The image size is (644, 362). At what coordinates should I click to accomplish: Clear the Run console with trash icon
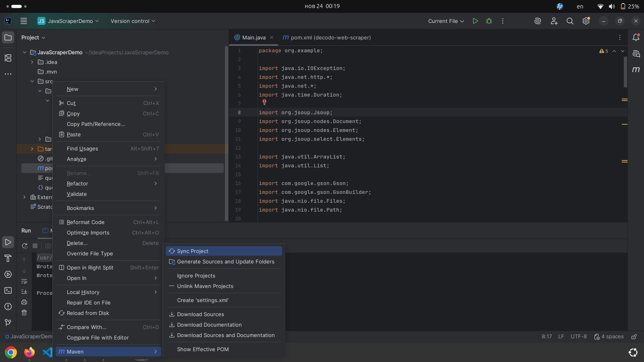(x=24, y=313)
